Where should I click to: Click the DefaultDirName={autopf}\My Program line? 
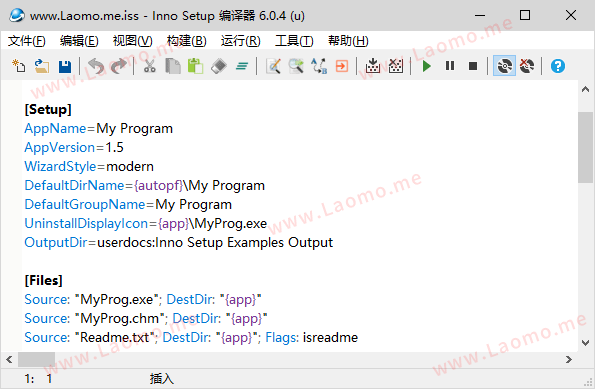pyautogui.click(x=145, y=185)
